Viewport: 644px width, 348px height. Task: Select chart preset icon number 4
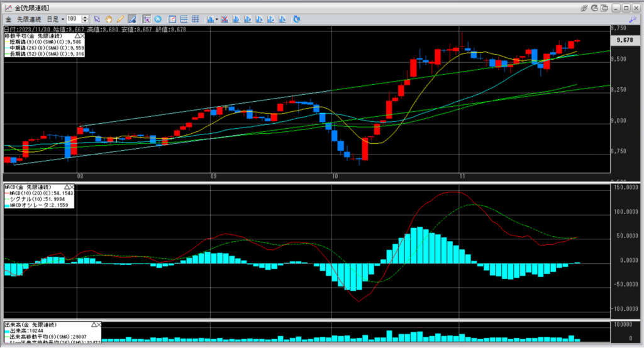pos(270,19)
